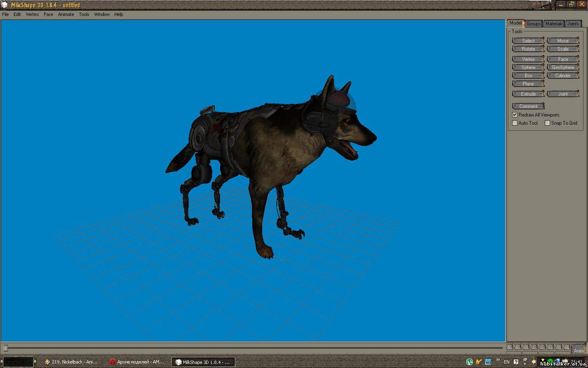Open the Tools menu
The image size is (588, 368).
pyautogui.click(x=84, y=14)
